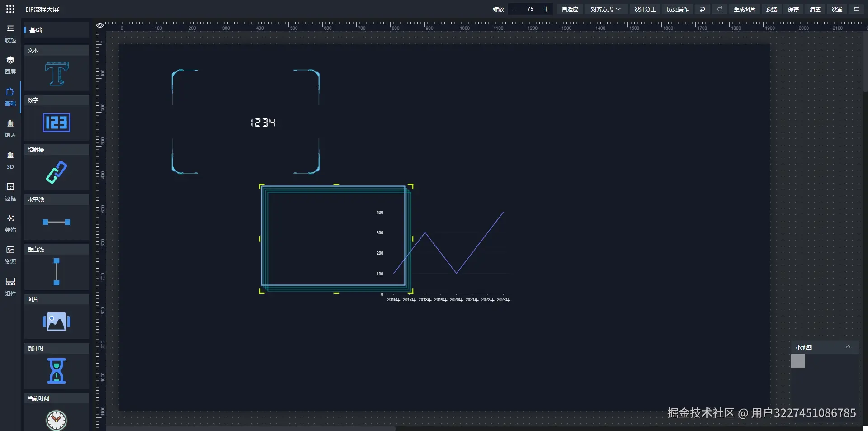
Task: Open the app grid menu icon
Action: pyautogui.click(x=10, y=9)
